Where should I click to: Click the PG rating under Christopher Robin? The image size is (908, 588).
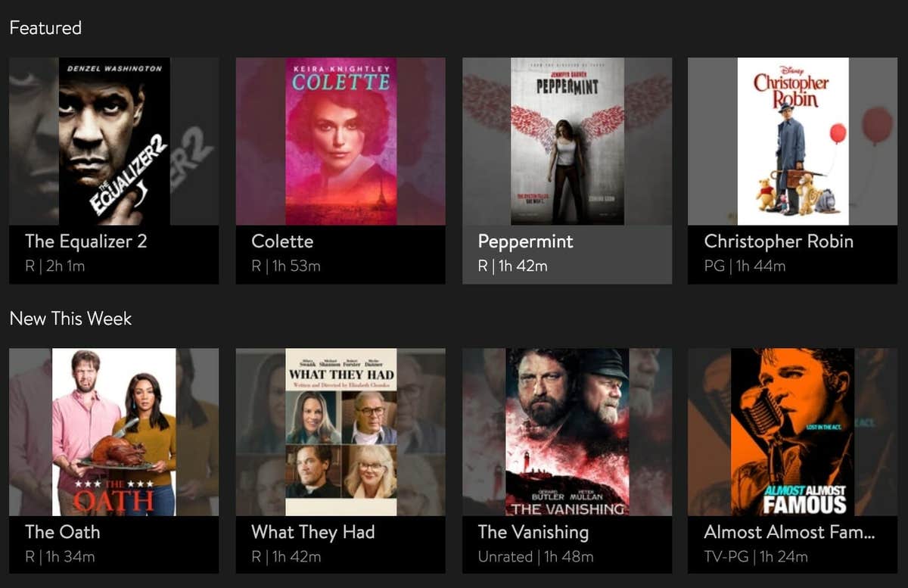point(714,266)
